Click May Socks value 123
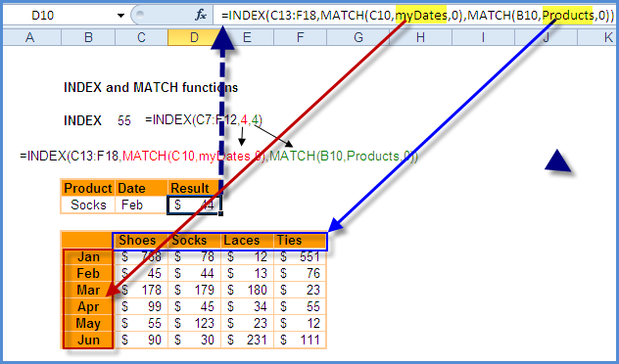The image size is (619, 364). 194,323
